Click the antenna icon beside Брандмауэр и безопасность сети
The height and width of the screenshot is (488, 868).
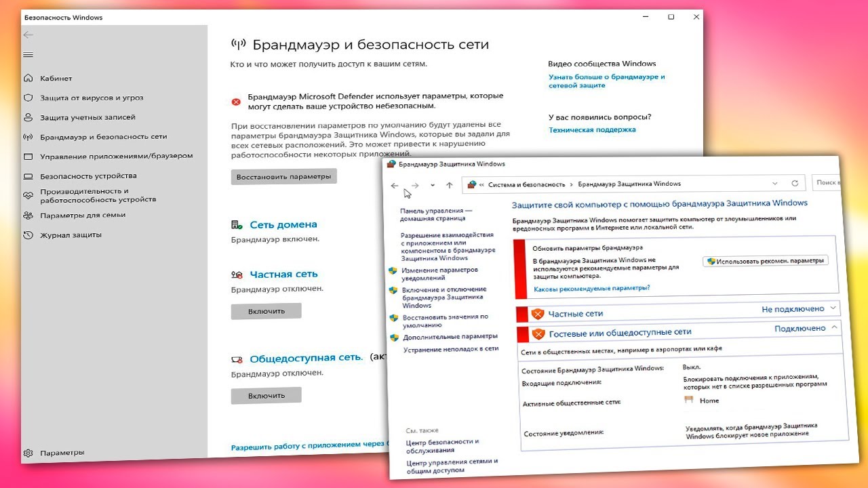[x=28, y=136]
